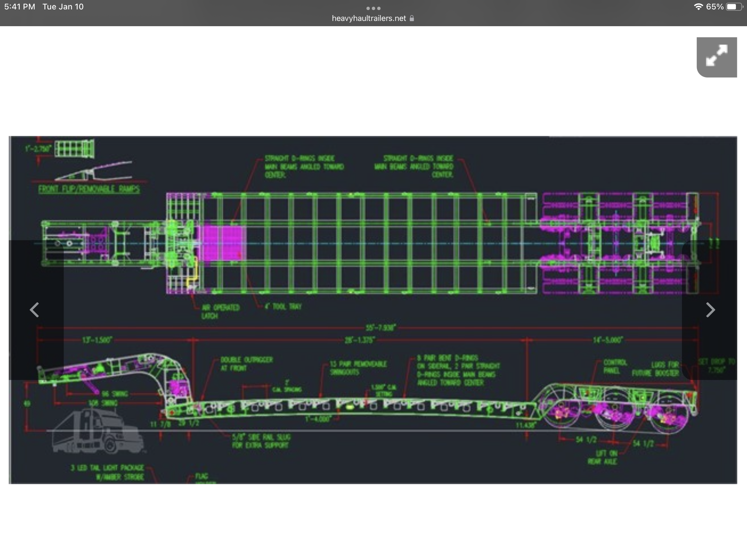Tap the 3 LED TAIL LIGHT PACKAGE annotation
The height and width of the screenshot is (560, 747).
coord(107,472)
